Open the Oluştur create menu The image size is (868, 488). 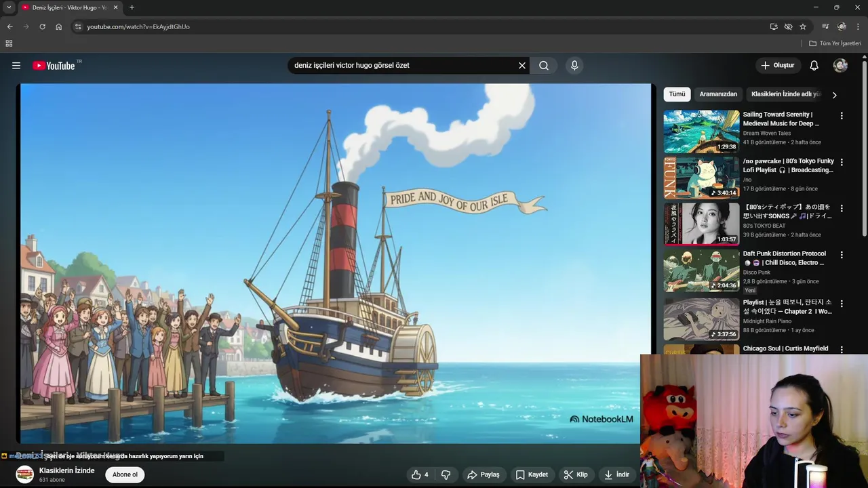coord(777,66)
